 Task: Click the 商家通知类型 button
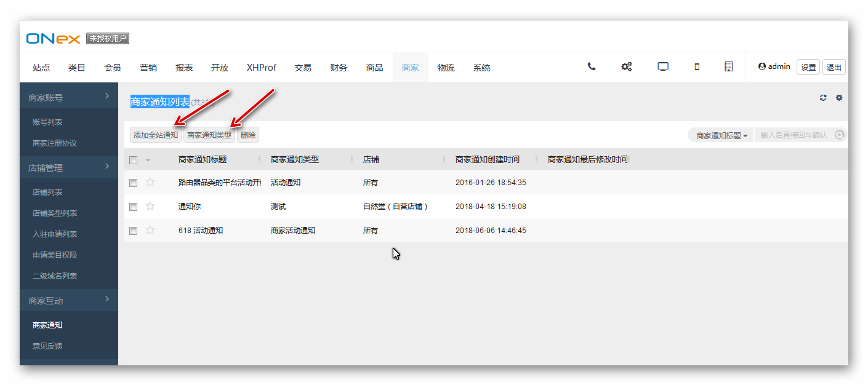coord(209,135)
